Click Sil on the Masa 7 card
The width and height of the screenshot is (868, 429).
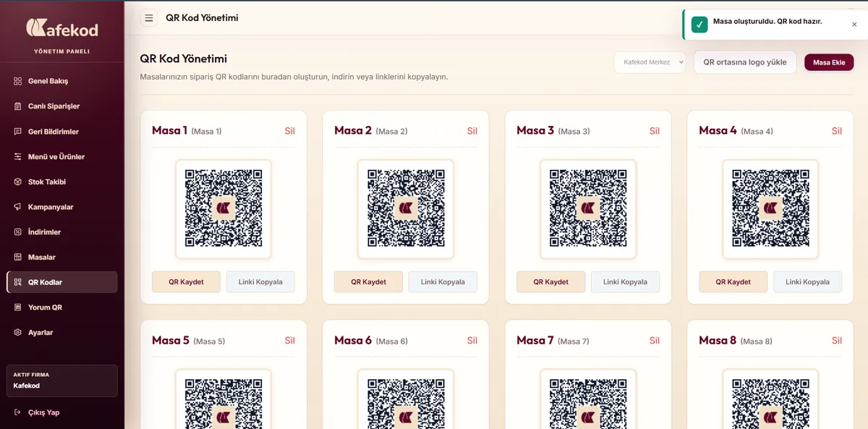(x=654, y=341)
